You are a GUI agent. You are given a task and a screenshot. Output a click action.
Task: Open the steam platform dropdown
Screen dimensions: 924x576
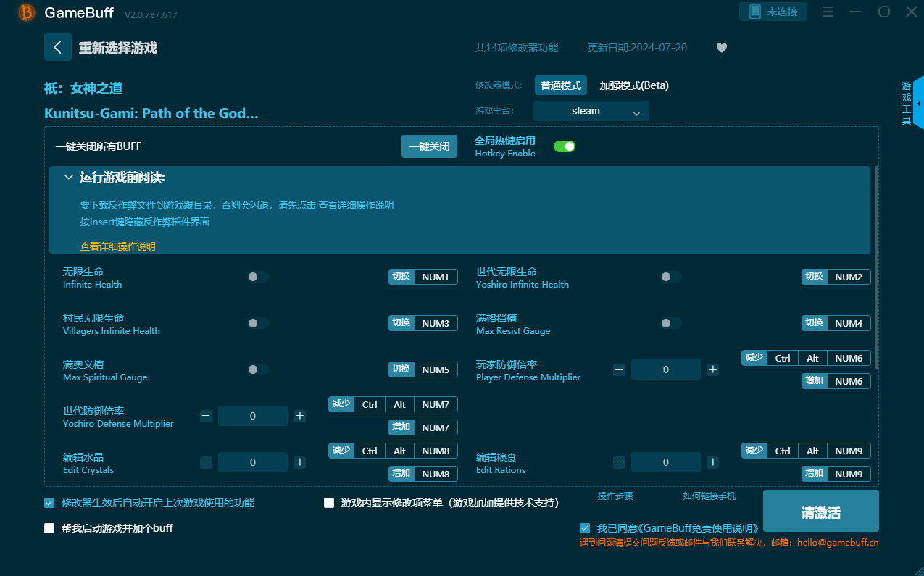(591, 111)
